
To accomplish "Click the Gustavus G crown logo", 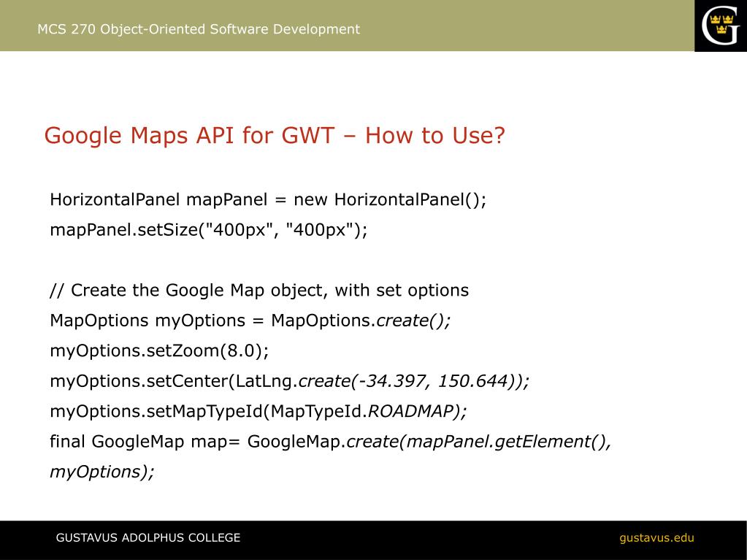I will click(x=720, y=26).
